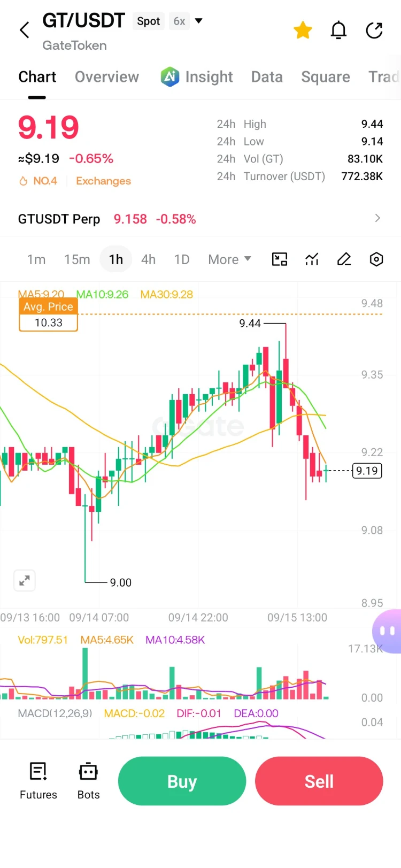
Task: Select the 4h timeframe
Action: tap(148, 259)
